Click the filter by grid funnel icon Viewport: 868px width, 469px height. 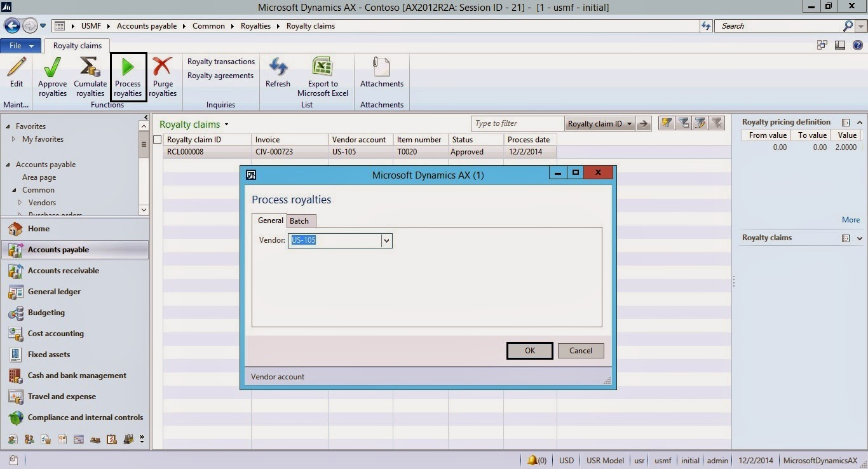pos(684,123)
